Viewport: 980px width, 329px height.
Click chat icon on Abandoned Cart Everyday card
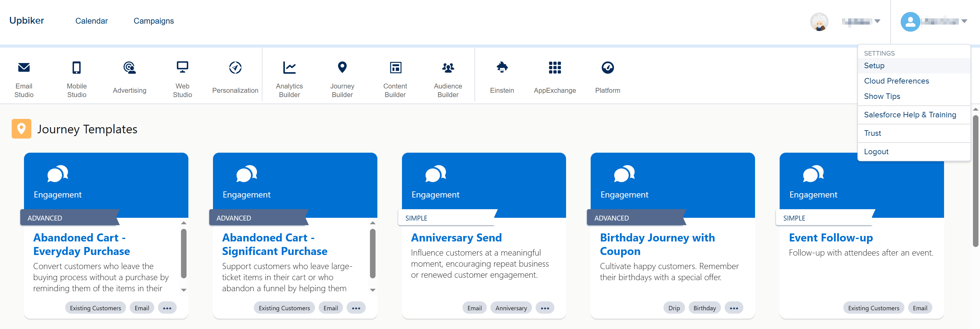pos(57,174)
